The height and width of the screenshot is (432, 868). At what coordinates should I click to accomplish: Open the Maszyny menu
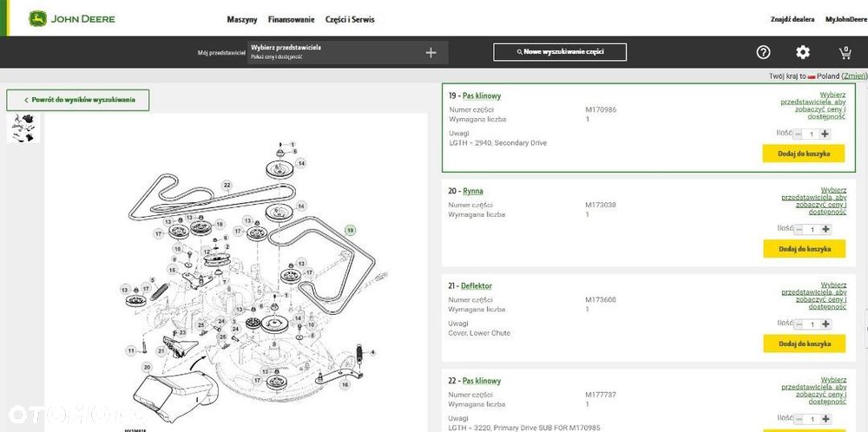242,19
